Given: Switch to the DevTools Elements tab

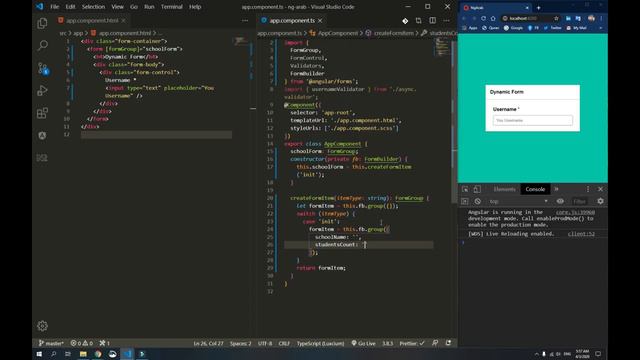Looking at the screenshot, I should 504,189.
